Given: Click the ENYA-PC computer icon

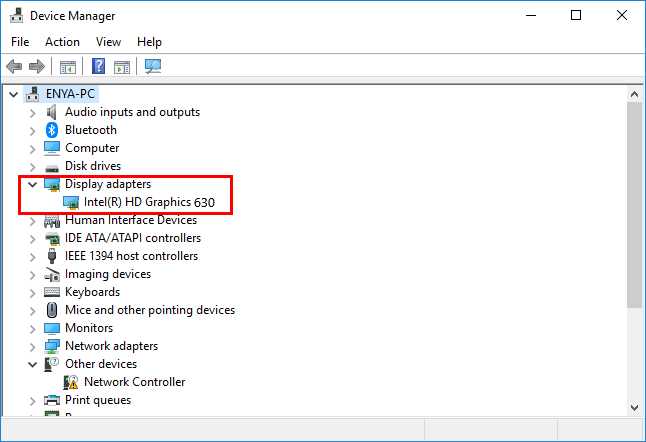Looking at the screenshot, I should tap(33, 94).
